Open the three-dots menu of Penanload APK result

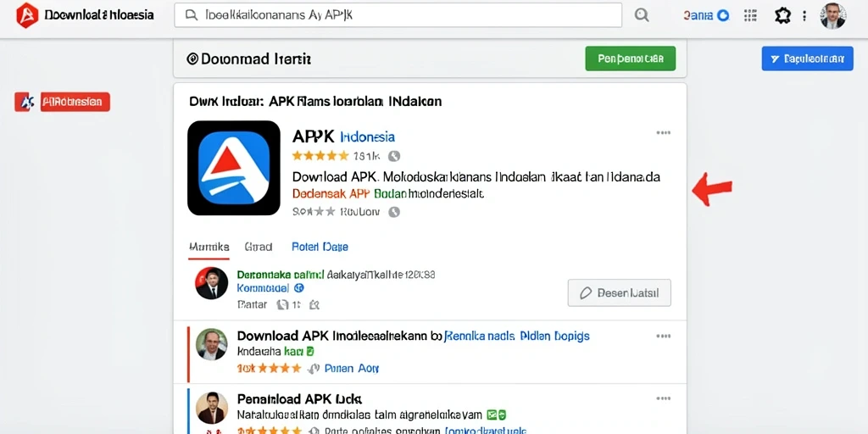(663, 398)
